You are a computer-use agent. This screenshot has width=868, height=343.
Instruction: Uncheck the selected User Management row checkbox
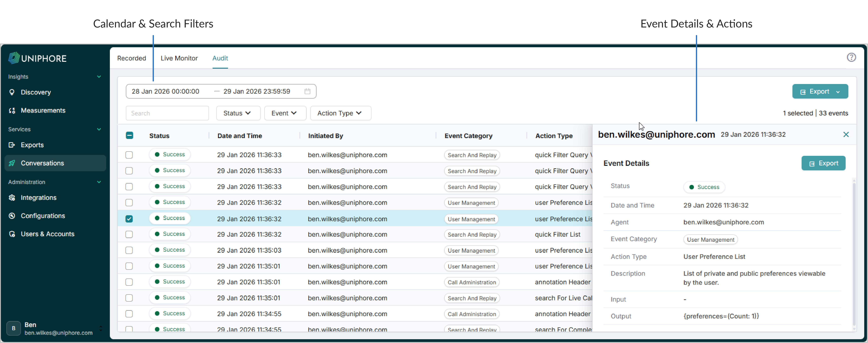coord(129,219)
